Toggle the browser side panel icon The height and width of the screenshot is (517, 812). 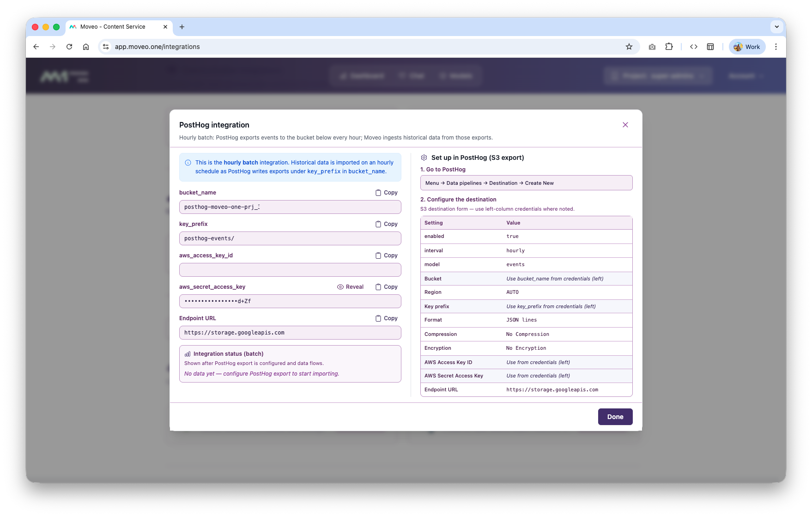[x=710, y=47]
